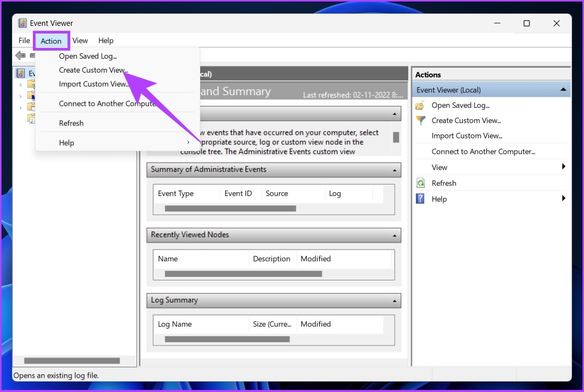Click Connect to Another Computer in Actions pane
The height and width of the screenshot is (392, 584).
click(x=483, y=152)
